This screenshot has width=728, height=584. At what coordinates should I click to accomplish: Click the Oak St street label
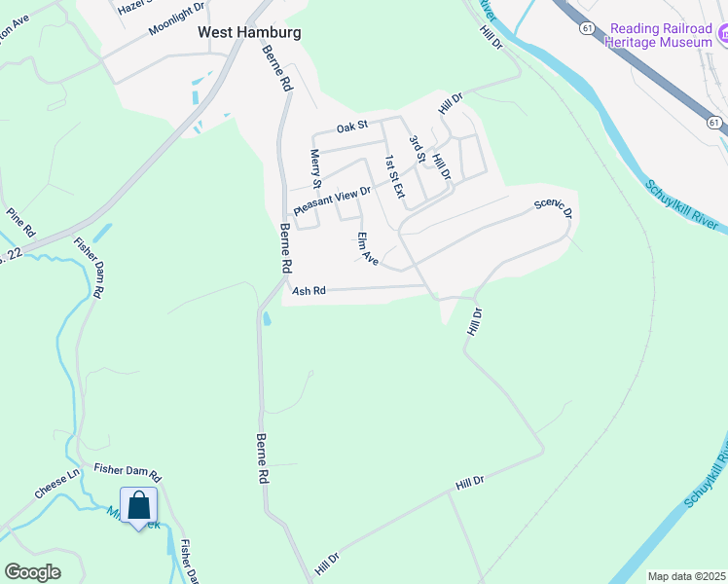(x=352, y=127)
